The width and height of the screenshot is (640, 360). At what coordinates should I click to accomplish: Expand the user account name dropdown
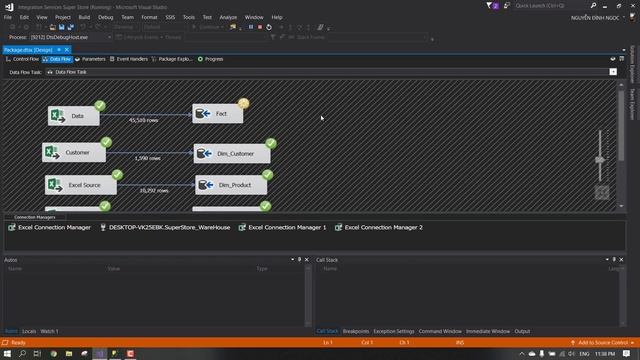click(x=624, y=18)
